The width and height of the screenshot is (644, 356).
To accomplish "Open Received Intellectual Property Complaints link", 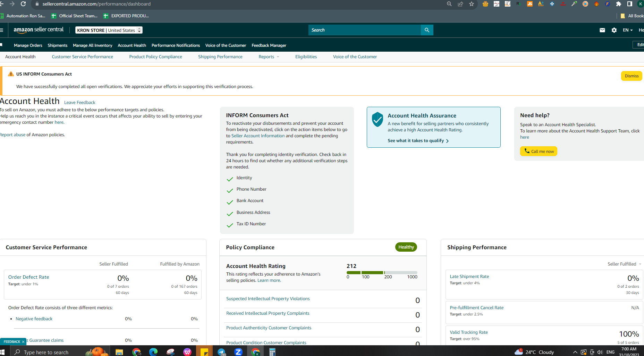I will 268,313.
